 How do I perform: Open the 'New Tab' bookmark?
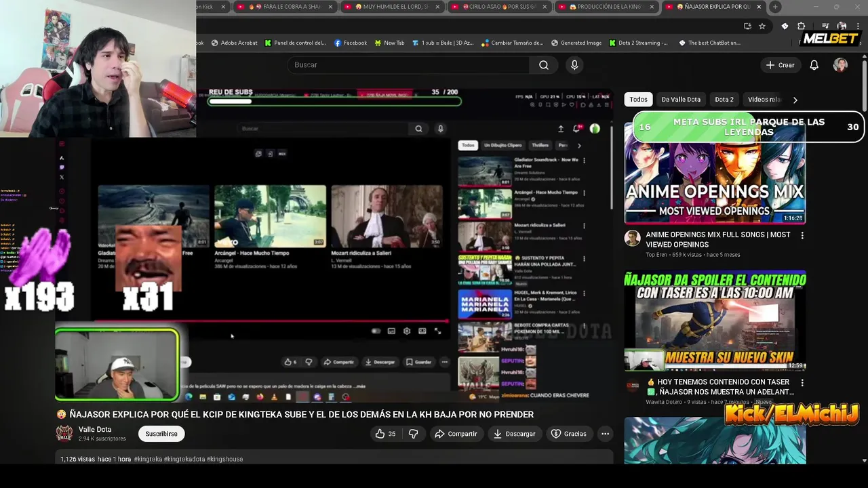[x=389, y=43]
